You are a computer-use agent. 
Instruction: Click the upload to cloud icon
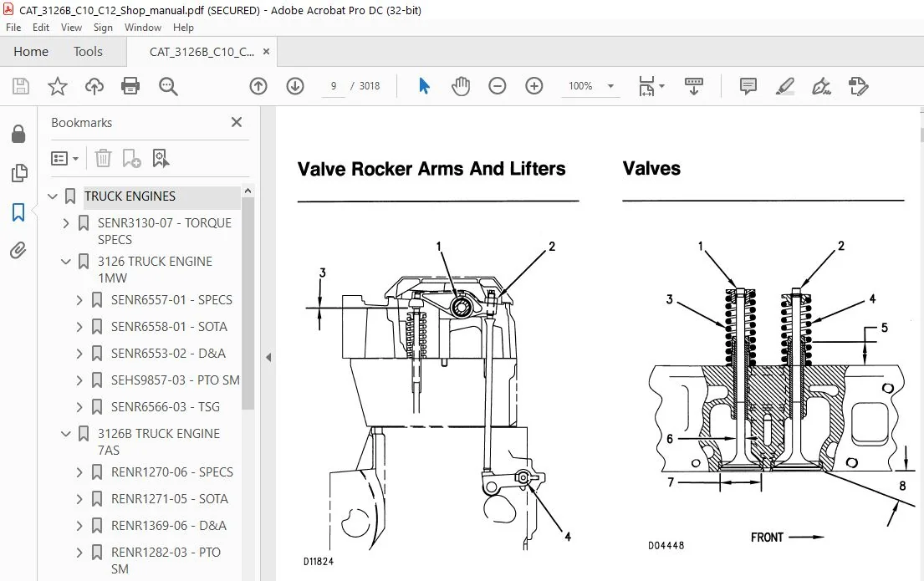[x=94, y=87]
